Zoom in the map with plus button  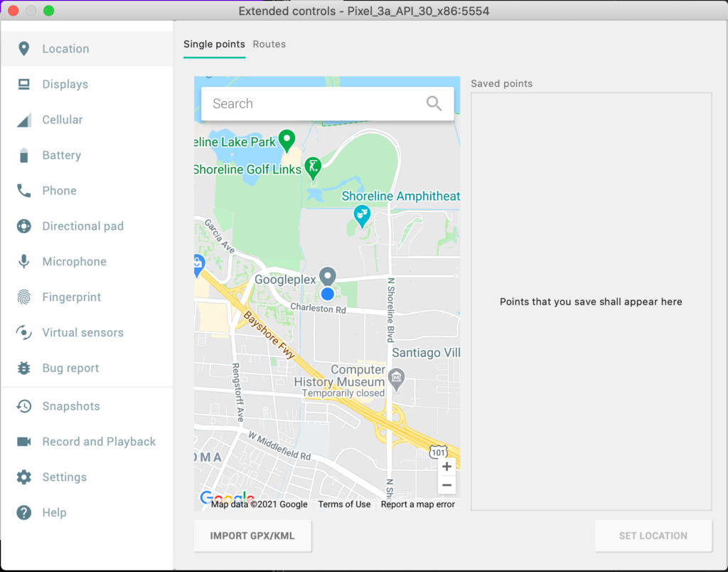tap(446, 467)
